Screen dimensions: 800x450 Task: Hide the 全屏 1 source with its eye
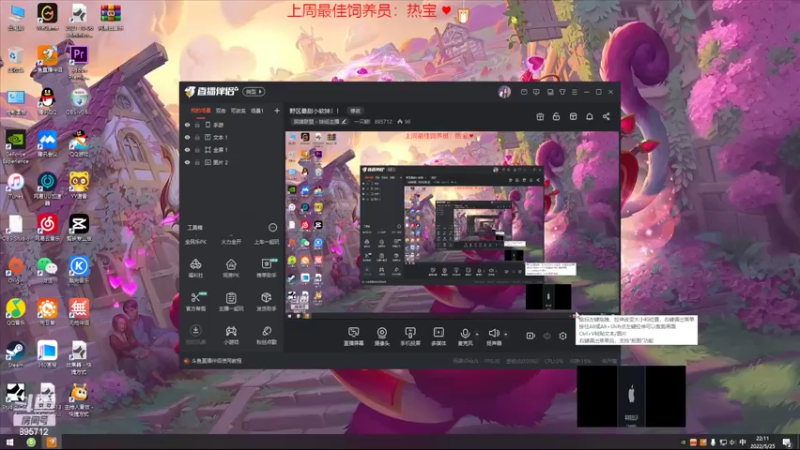click(187, 150)
